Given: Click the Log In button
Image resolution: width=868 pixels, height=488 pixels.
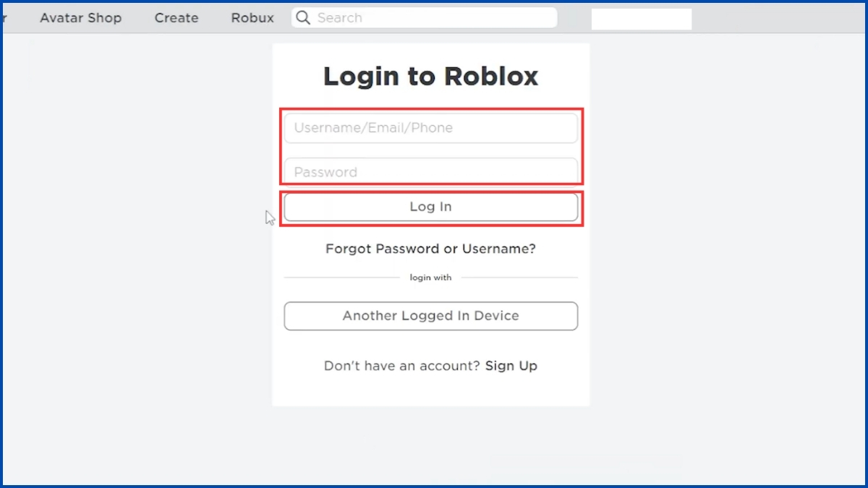Looking at the screenshot, I should [431, 207].
